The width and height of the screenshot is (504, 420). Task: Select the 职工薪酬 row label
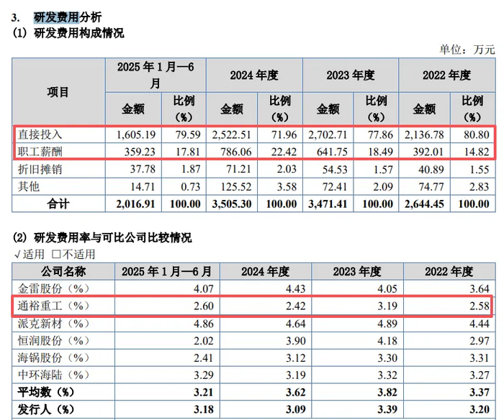pos(40,152)
